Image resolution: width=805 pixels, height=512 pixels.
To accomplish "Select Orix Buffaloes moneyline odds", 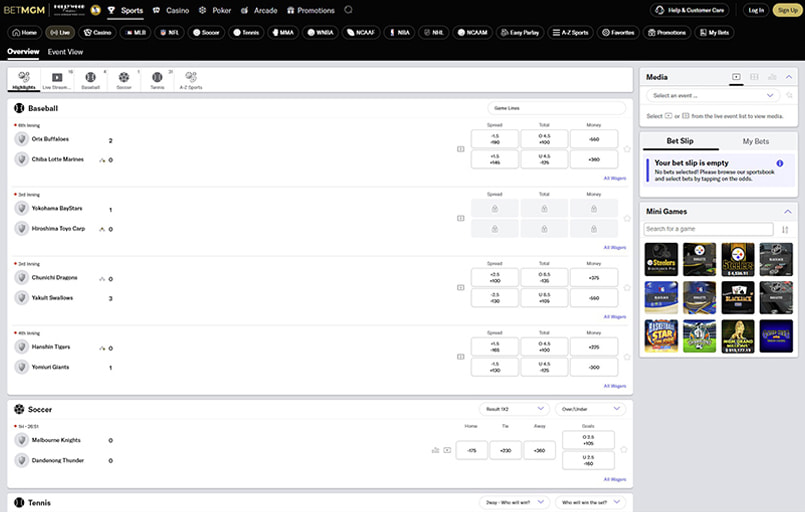I will 594,139.
